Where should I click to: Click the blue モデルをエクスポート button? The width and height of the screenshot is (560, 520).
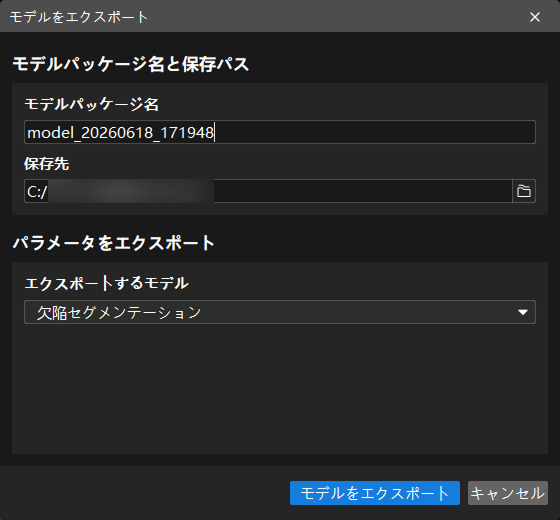coord(375,493)
